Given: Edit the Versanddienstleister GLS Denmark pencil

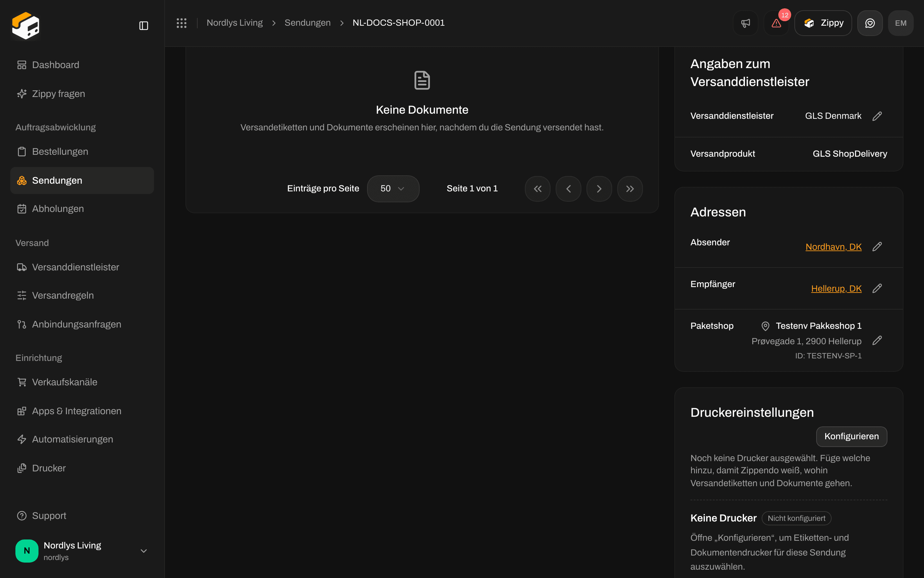Looking at the screenshot, I should point(877,116).
